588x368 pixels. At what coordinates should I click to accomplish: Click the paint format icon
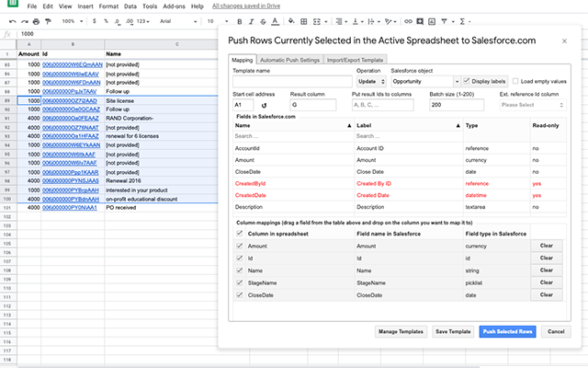[x=48, y=20]
